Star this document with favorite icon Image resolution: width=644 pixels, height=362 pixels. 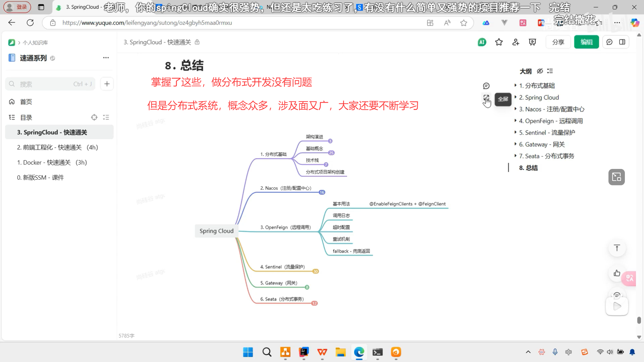[x=499, y=42]
